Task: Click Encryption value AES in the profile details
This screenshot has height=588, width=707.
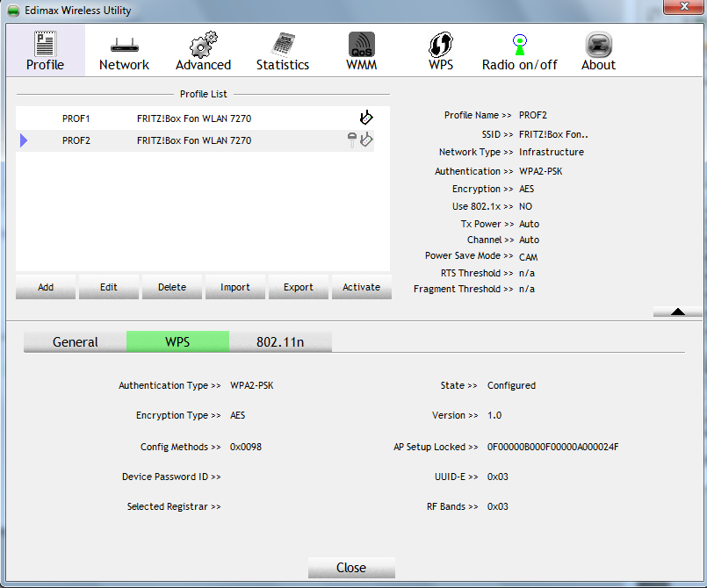Action: click(x=527, y=189)
